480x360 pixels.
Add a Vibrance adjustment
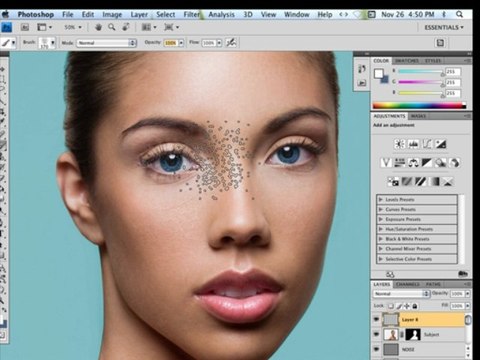coord(386,163)
